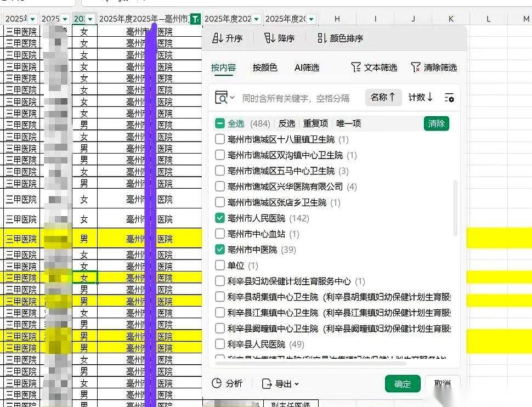Sort ascending with 升序 button

click(x=227, y=38)
